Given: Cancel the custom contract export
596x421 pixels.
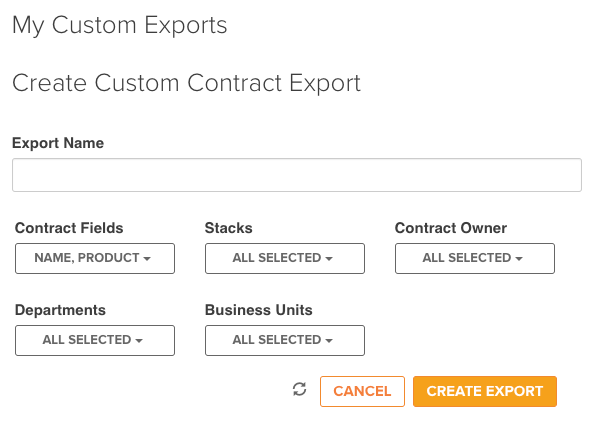Looking at the screenshot, I should pyautogui.click(x=362, y=391).
